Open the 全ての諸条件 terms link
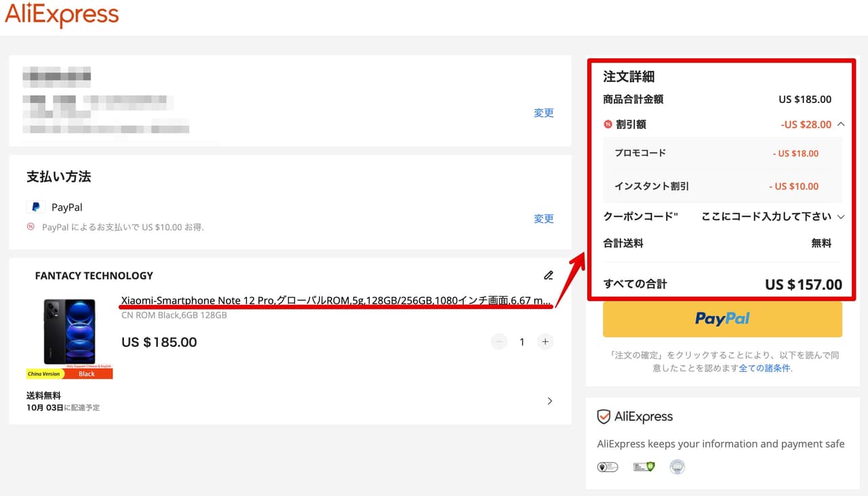The width and height of the screenshot is (868, 496). pyautogui.click(x=764, y=369)
